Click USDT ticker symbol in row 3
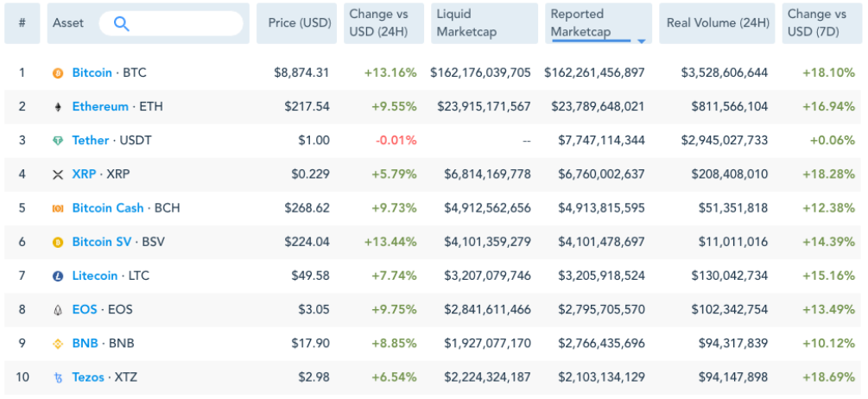This screenshot has height=399, width=868. point(135,140)
